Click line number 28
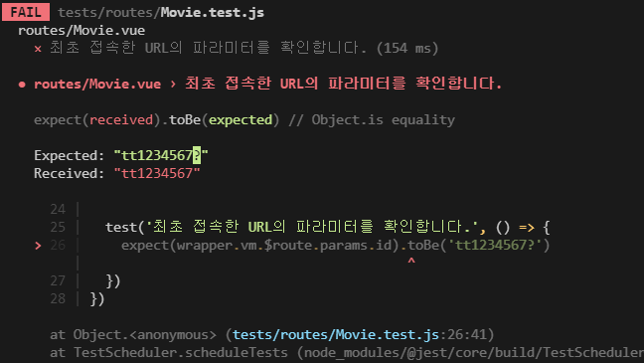The image size is (644, 363). tap(58, 298)
